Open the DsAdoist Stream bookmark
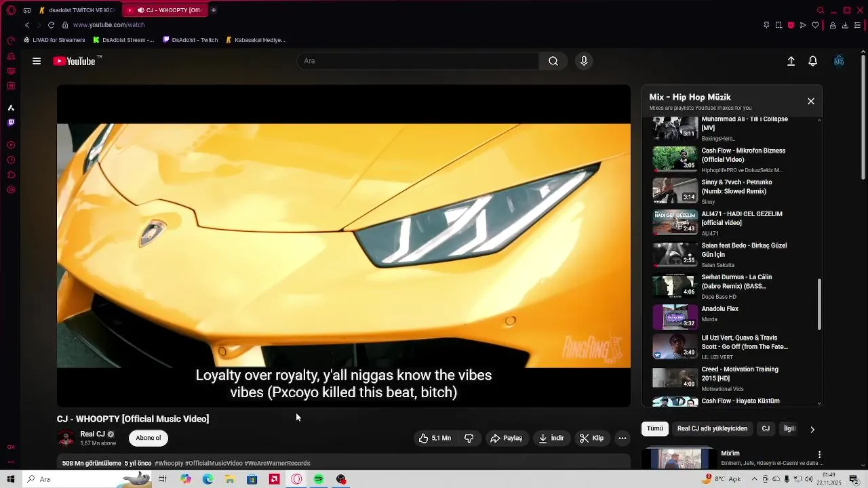 (123, 40)
